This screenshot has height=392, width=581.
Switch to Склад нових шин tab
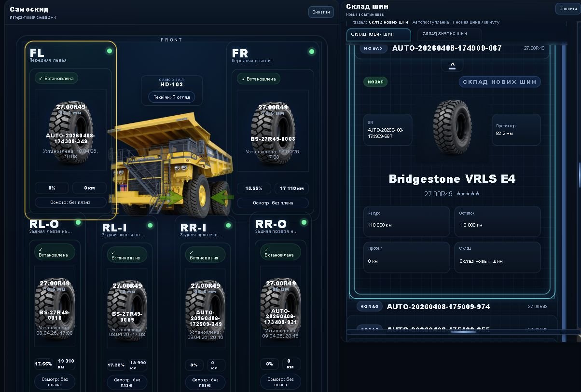pyautogui.click(x=379, y=34)
